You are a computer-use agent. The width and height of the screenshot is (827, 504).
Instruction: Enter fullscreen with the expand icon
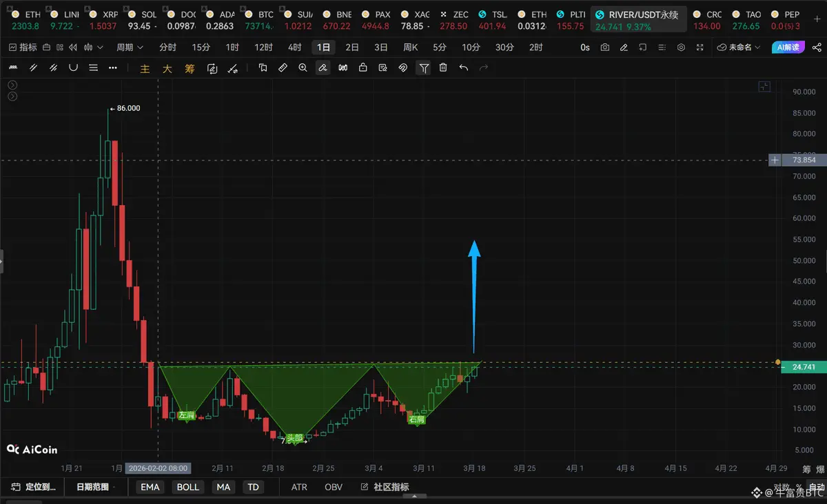[x=700, y=48]
